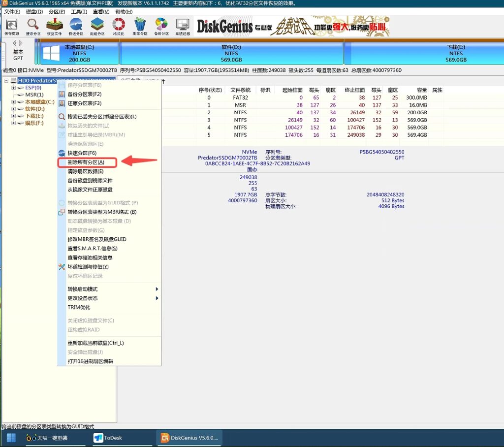Click the 删除分区 trash bin toolbar icon
The height and width of the screenshot is (447, 504).
click(140, 27)
